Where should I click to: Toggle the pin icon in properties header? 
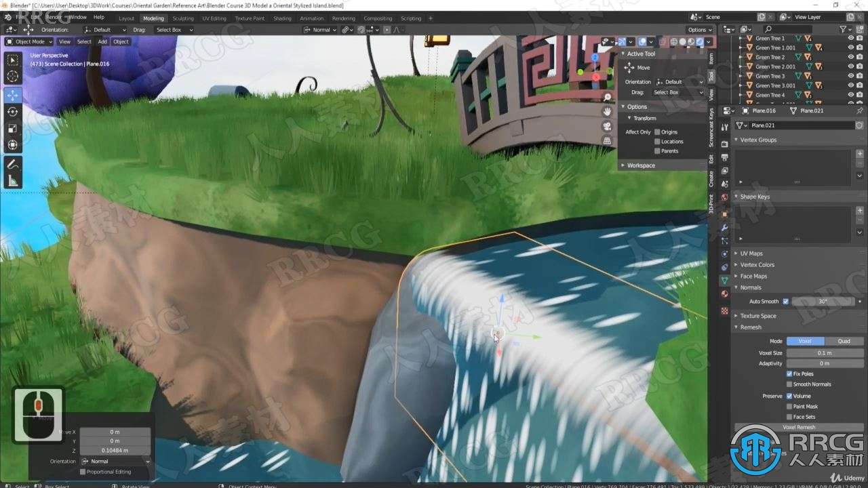coord(861,110)
